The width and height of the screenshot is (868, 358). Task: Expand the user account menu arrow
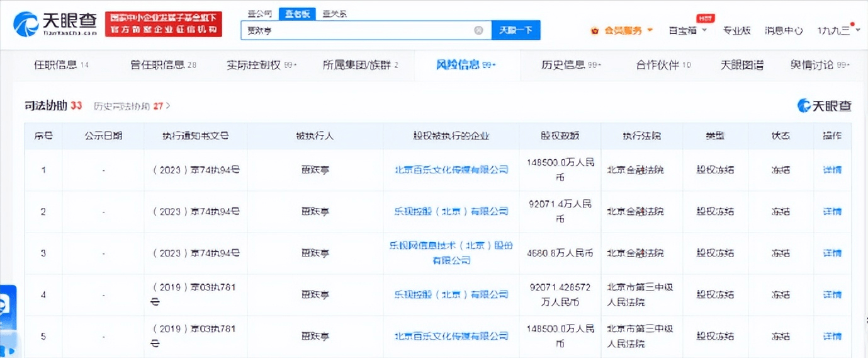858,30
